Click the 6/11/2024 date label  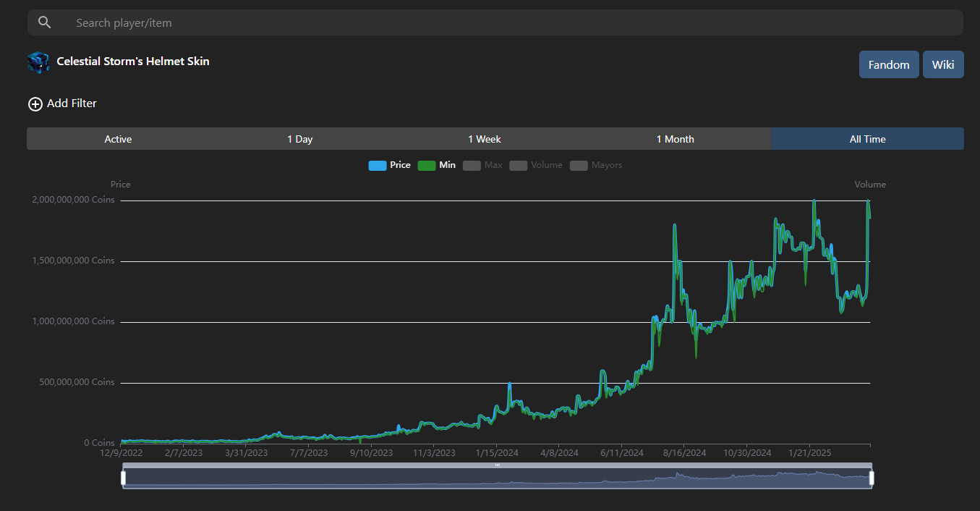[621, 453]
